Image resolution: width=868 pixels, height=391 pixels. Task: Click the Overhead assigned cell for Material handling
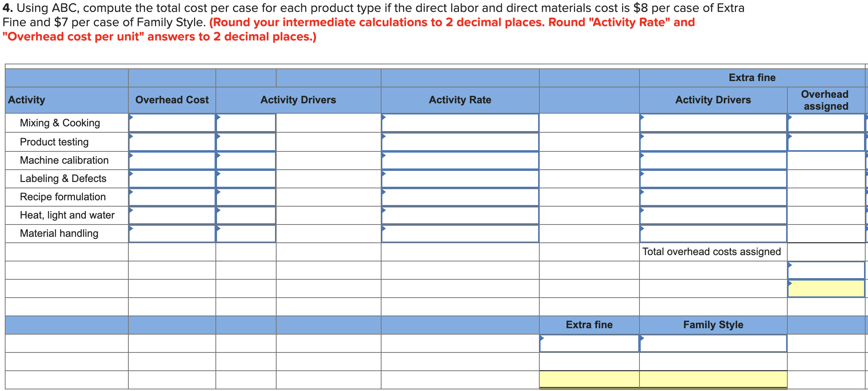(826, 233)
